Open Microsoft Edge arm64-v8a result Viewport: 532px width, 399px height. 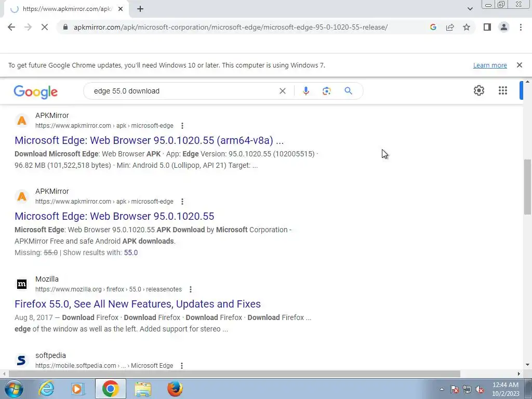tap(149, 140)
